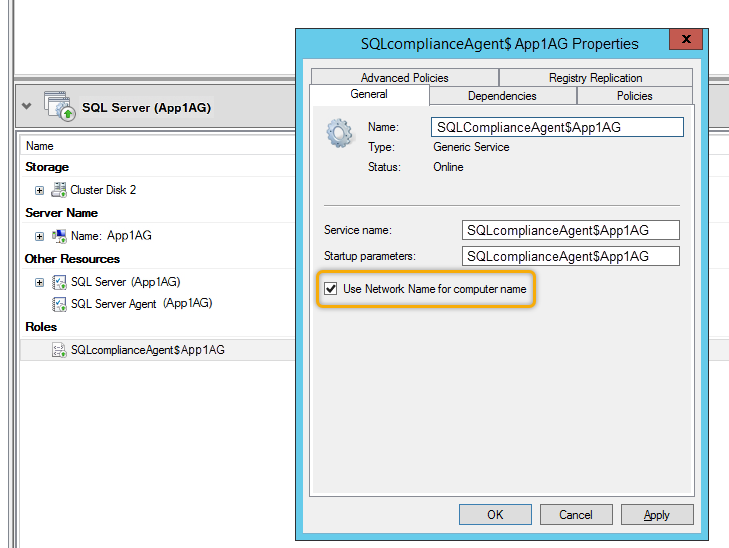Screen dimensions: 729x548
Task: Click the Service name field
Action: [570, 230]
